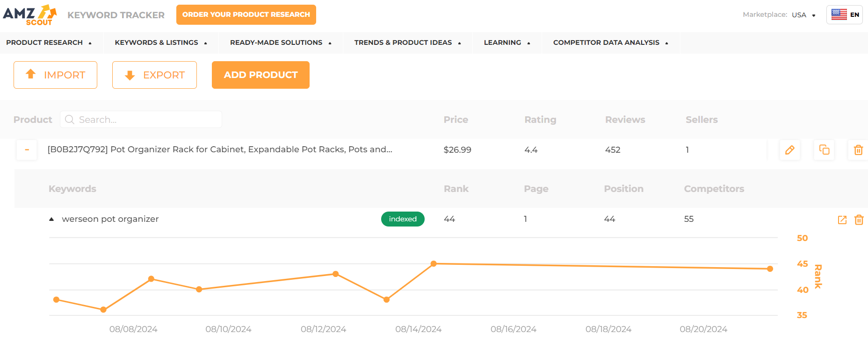Image resolution: width=868 pixels, height=340 pixels.
Task: Click the Add Product button
Action: point(260,75)
